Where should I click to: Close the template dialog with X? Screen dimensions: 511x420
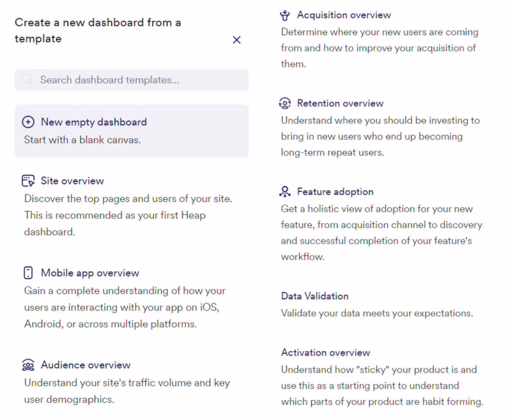(x=237, y=40)
